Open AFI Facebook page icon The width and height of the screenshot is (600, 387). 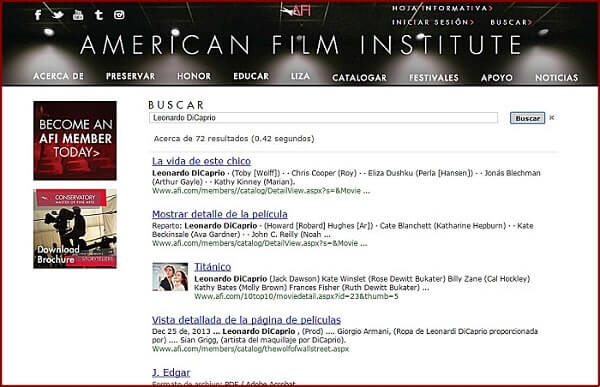(x=38, y=15)
